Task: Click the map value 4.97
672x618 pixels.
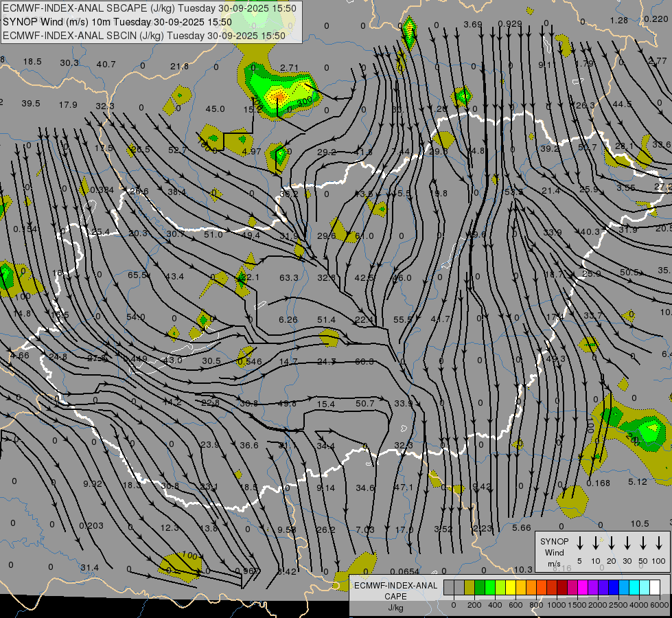Action: point(252,151)
